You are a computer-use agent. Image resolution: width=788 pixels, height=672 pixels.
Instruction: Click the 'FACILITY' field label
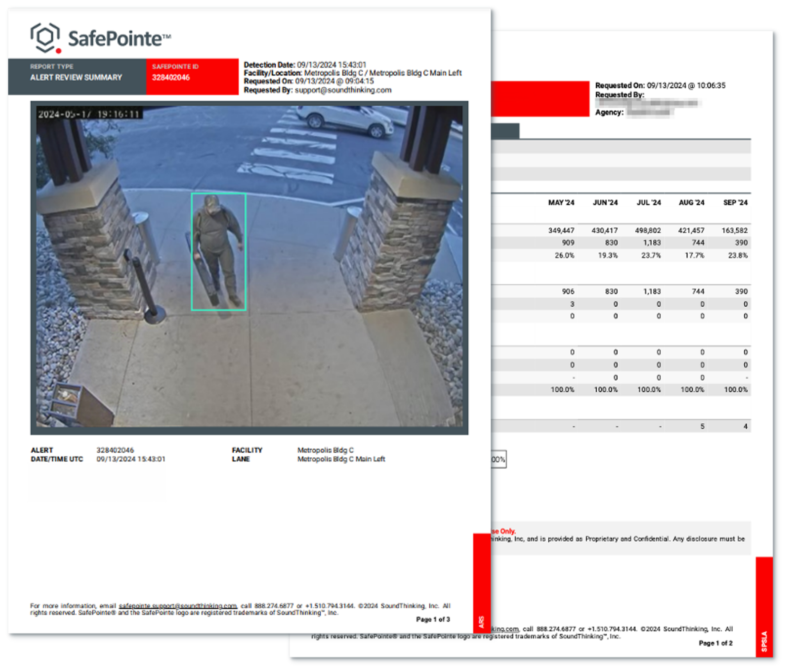tap(247, 450)
